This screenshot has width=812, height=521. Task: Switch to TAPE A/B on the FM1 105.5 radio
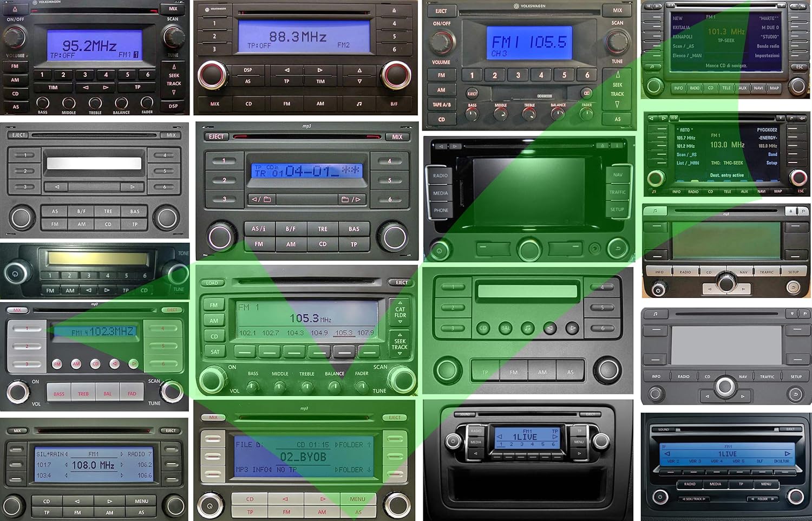click(x=442, y=105)
